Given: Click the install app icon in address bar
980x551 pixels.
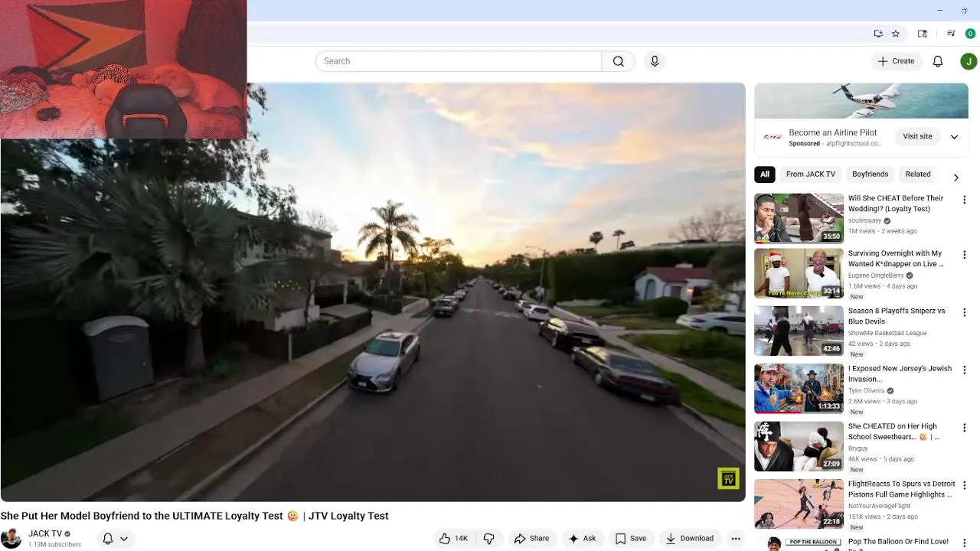Looking at the screenshot, I should tap(878, 34).
